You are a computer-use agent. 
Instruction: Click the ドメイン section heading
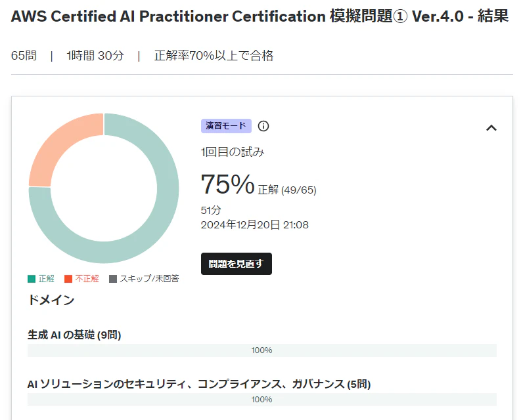51,300
